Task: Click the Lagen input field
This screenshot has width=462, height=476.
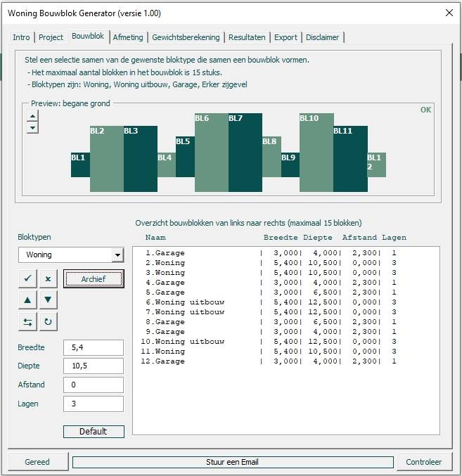Action: [x=94, y=404]
